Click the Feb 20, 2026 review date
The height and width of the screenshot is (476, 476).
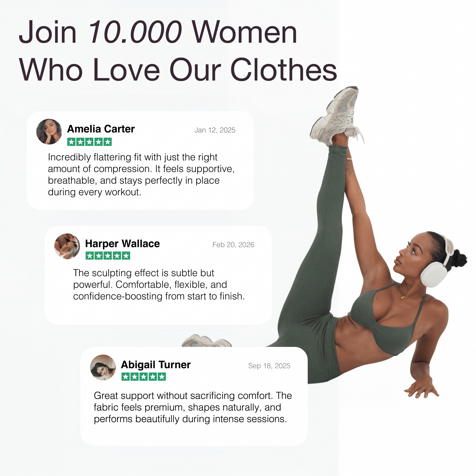[x=233, y=245]
